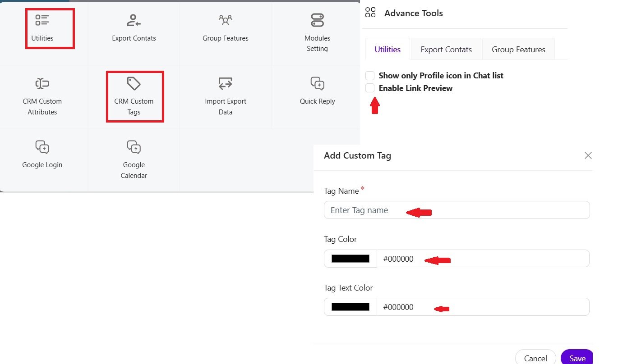Click the Import Export Data icon

coord(225,83)
